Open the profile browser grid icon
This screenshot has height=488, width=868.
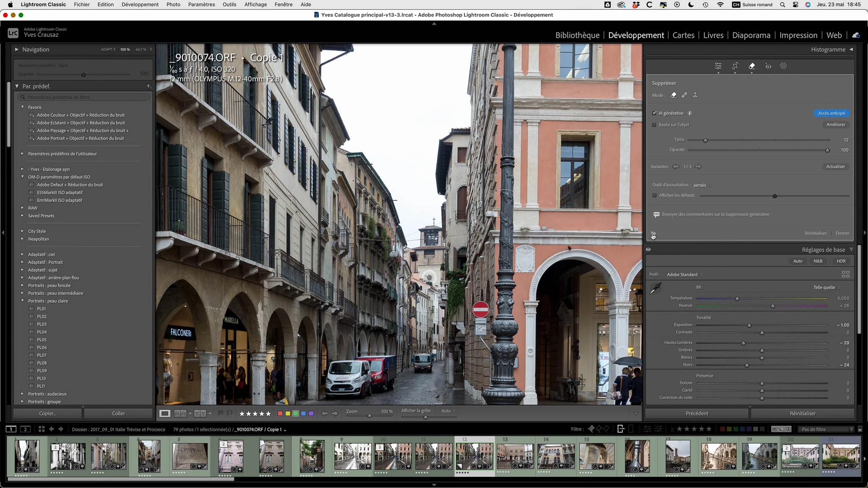(x=845, y=274)
